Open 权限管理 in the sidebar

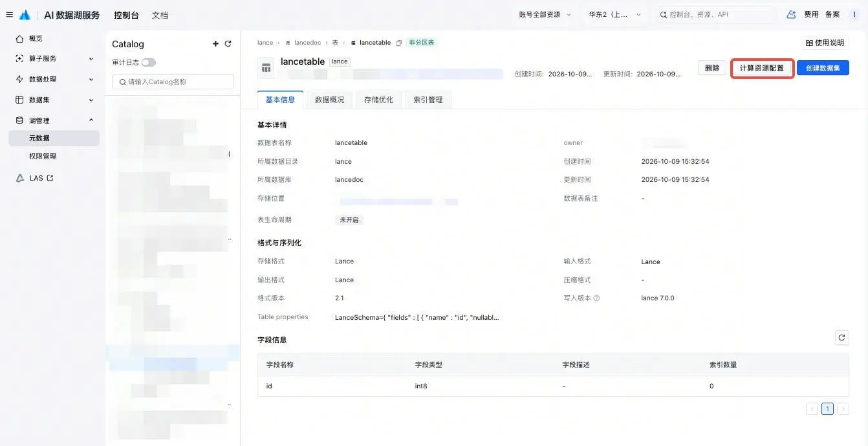[x=43, y=156]
